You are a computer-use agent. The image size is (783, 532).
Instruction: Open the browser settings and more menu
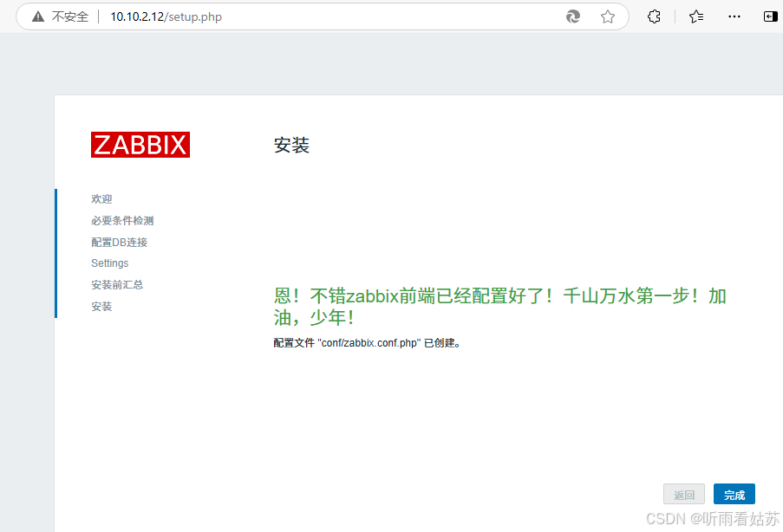[x=734, y=16]
